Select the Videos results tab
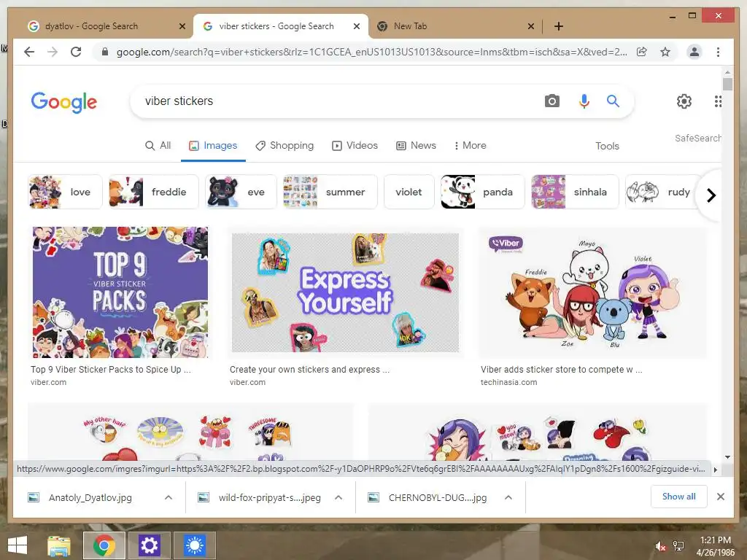The height and width of the screenshot is (560, 747). pos(355,146)
